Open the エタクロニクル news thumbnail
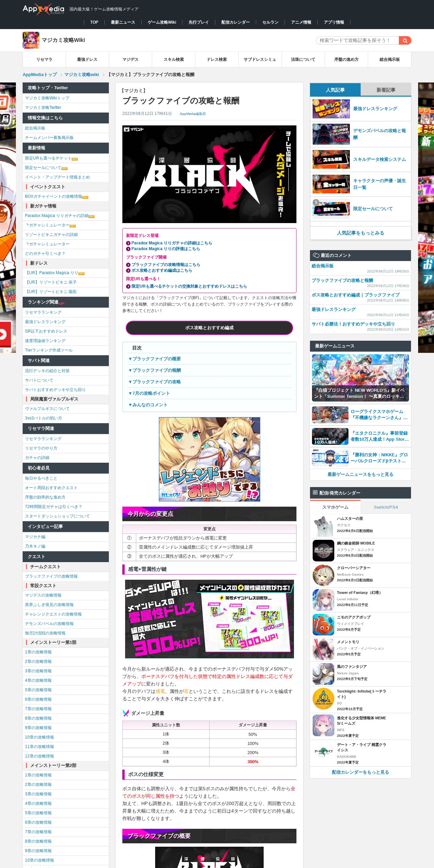The height and width of the screenshot is (868, 434). pyautogui.click(x=330, y=436)
